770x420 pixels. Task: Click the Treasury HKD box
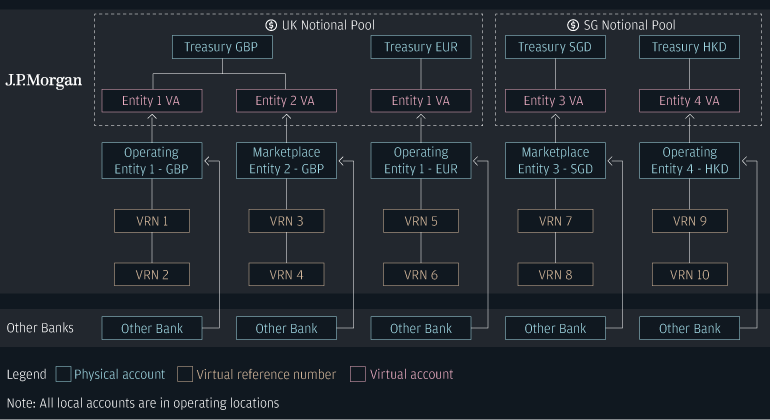tap(689, 47)
